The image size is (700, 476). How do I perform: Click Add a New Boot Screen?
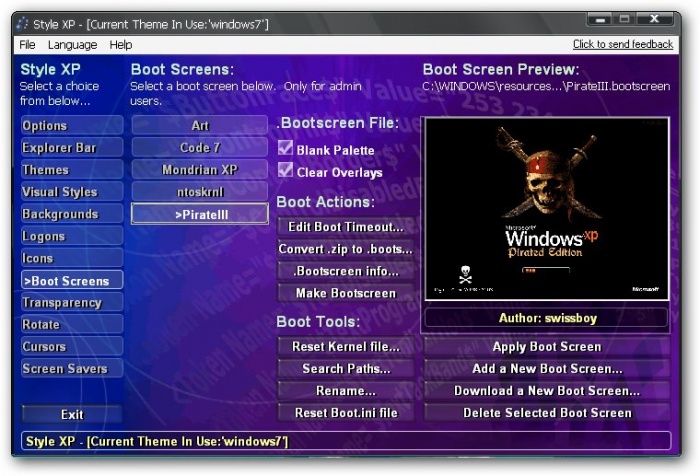coord(547,368)
